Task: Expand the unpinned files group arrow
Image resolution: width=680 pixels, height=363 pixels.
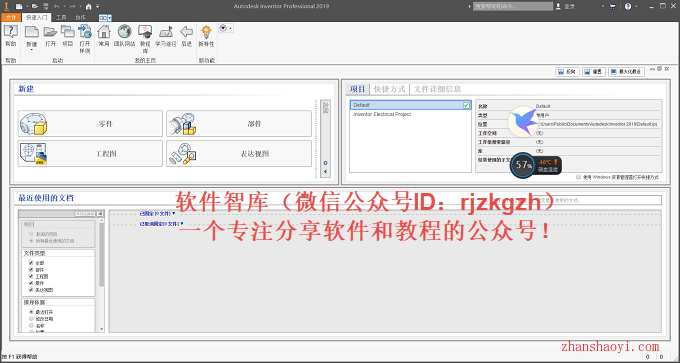Action: [x=182, y=223]
